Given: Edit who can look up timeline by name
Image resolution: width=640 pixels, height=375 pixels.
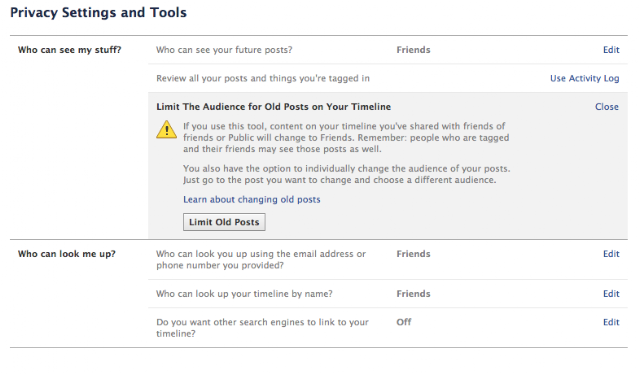Looking at the screenshot, I should pyautogui.click(x=611, y=294).
